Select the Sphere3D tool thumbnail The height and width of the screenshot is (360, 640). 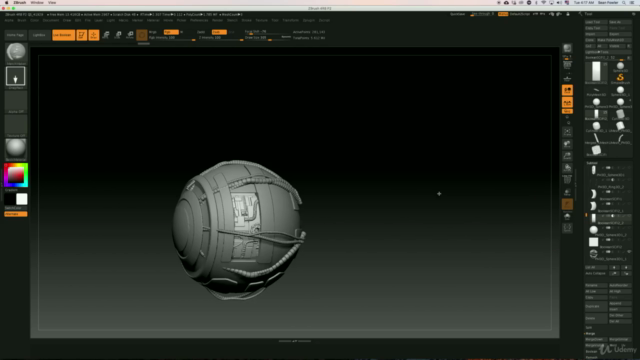point(620,66)
